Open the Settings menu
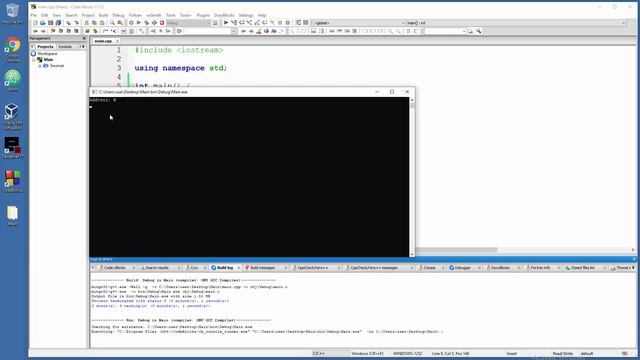 coord(246,15)
